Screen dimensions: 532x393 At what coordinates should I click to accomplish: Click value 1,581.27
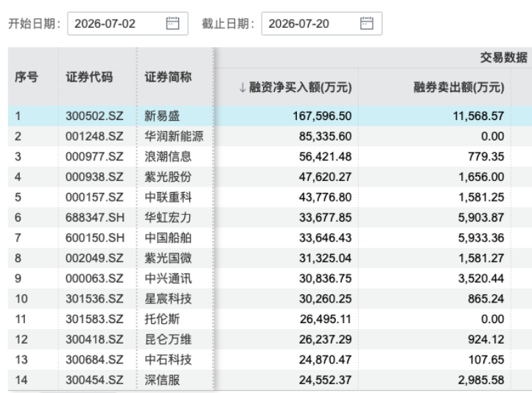[481, 258]
